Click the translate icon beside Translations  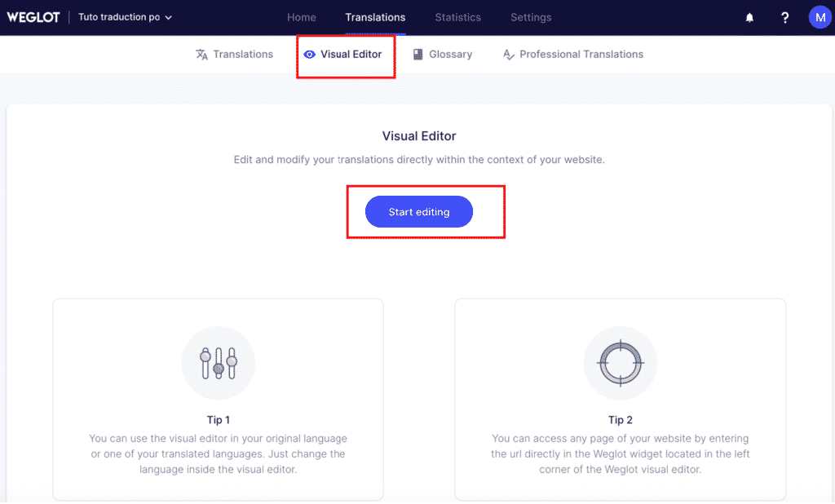(x=201, y=55)
